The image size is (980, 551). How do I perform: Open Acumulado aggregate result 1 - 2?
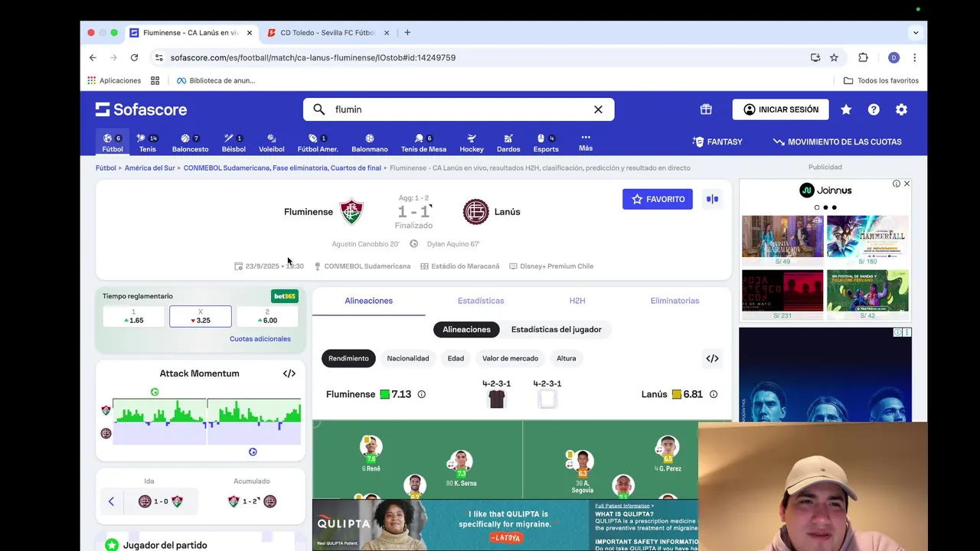pyautogui.click(x=252, y=501)
